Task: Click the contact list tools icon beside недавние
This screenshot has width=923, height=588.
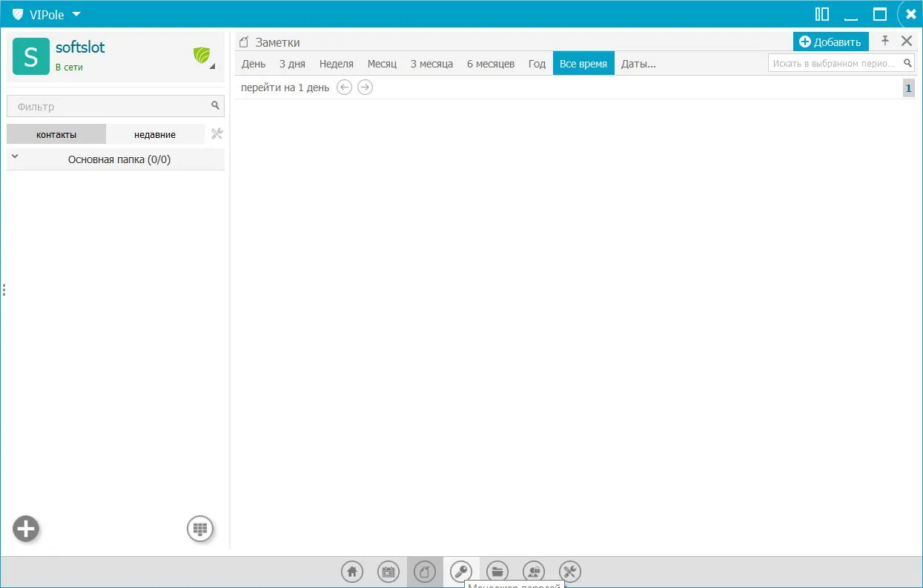Action: (216, 134)
